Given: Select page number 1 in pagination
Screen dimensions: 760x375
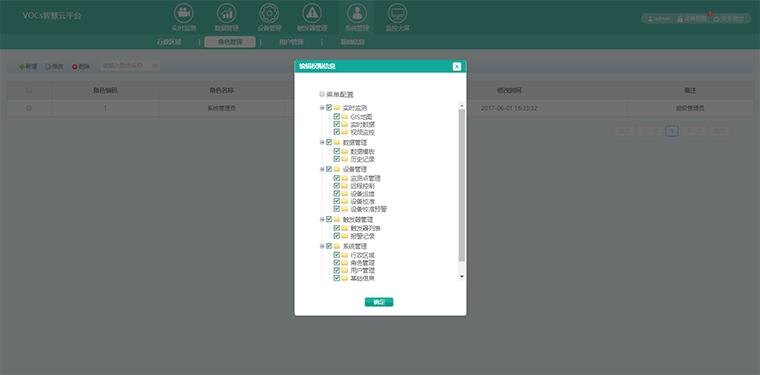Looking at the screenshot, I should point(672,131).
